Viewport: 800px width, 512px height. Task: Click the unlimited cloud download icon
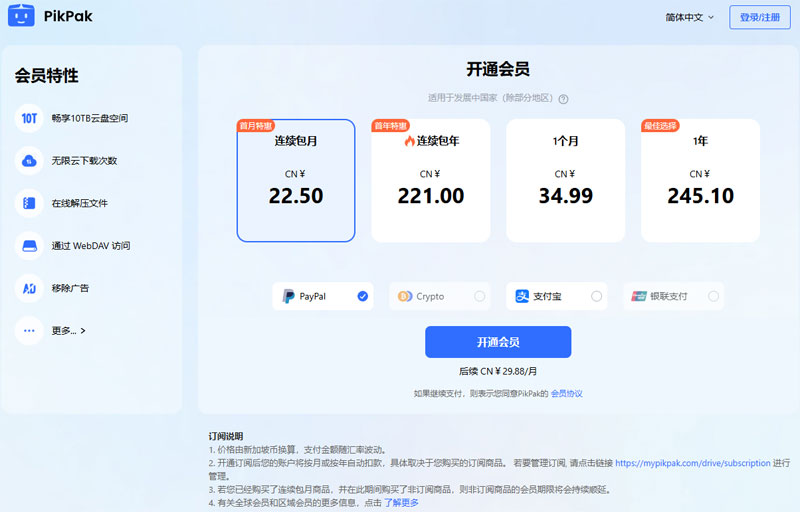click(x=29, y=161)
